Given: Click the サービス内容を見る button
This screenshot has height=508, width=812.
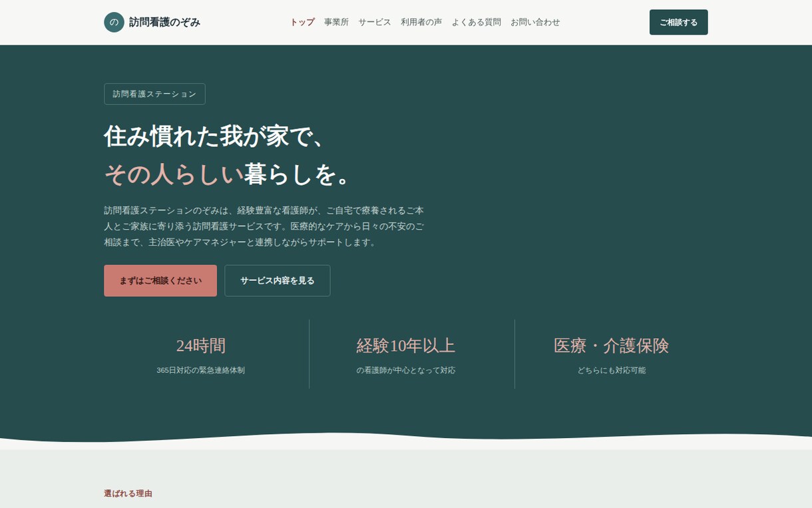Looking at the screenshot, I should (277, 280).
